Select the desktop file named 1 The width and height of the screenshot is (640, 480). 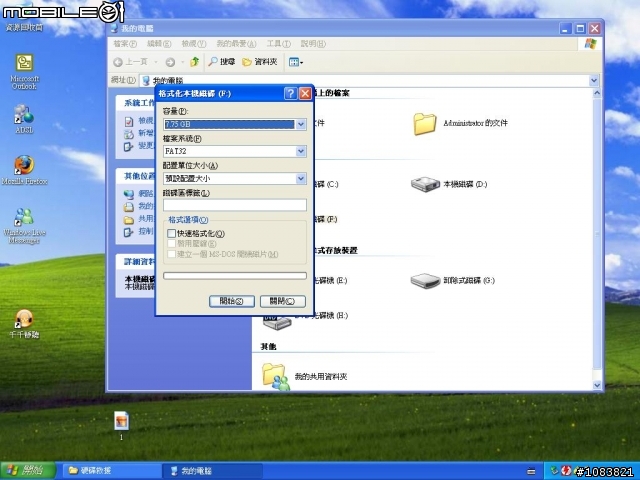click(121, 425)
